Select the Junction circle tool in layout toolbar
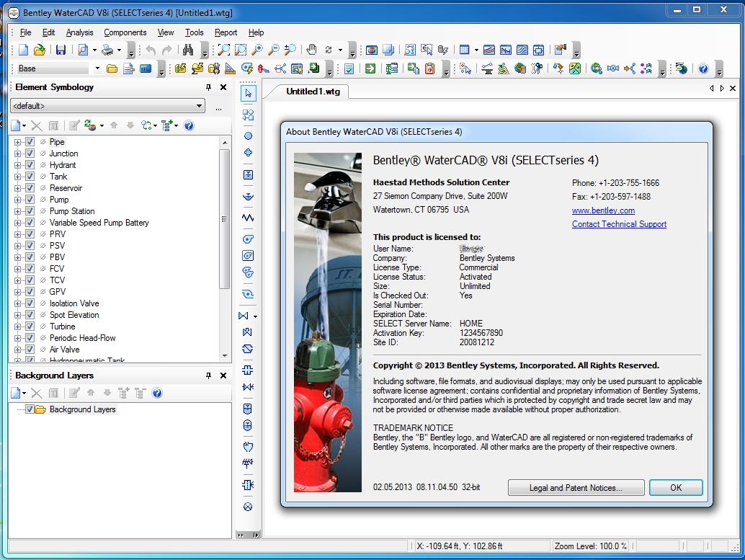The image size is (745, 560). coord(248,136)
